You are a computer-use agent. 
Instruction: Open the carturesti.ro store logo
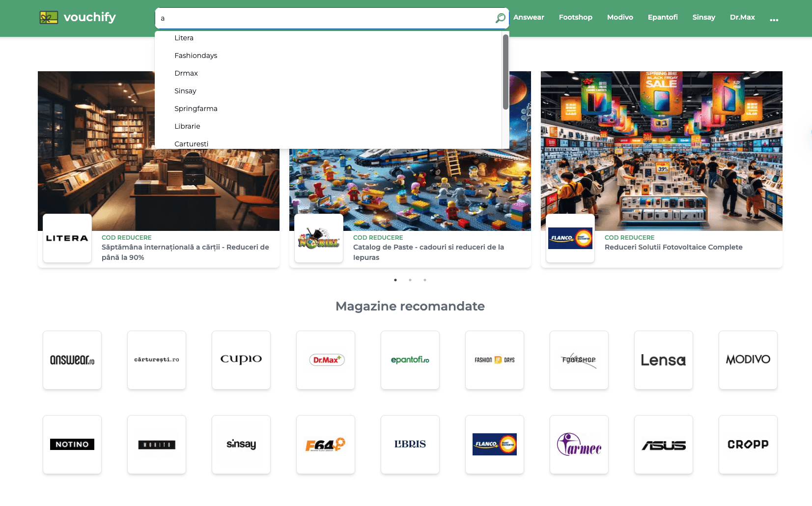(x=157, y=360)
